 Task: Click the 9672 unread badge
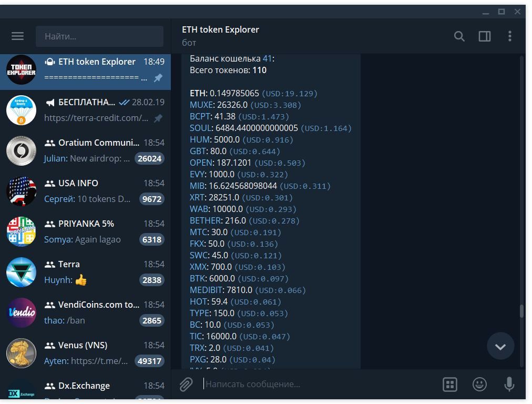[151, 199]
